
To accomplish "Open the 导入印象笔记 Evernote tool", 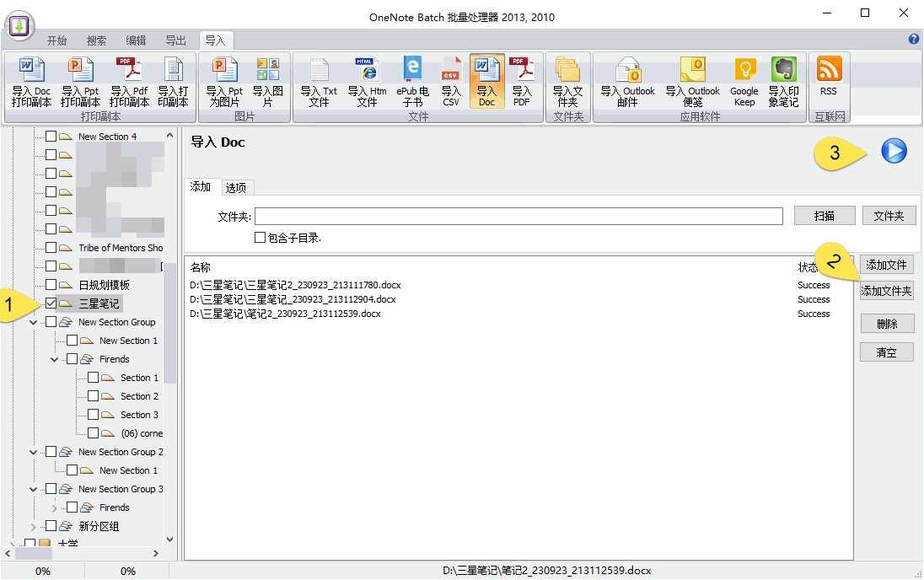I will point(784,82).
